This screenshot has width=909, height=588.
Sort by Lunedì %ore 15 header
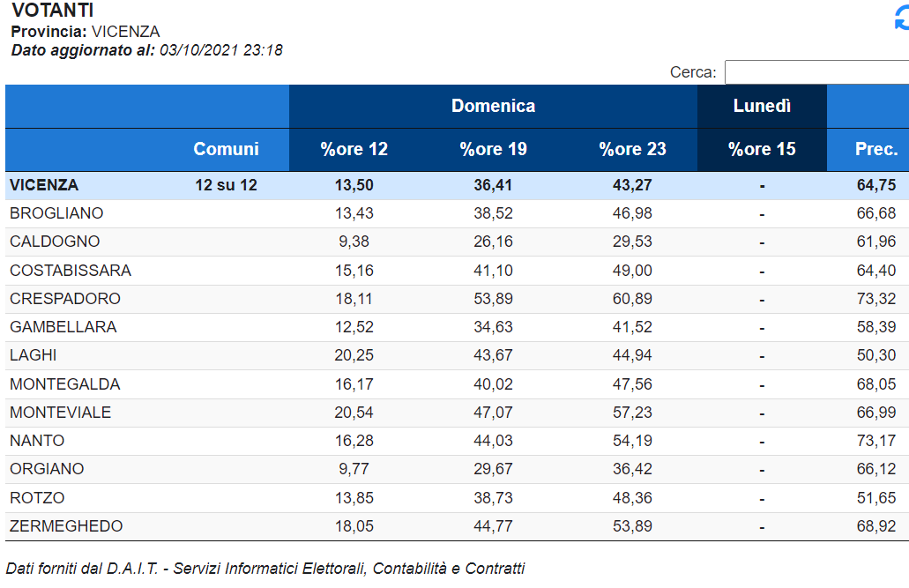point(762,150)
